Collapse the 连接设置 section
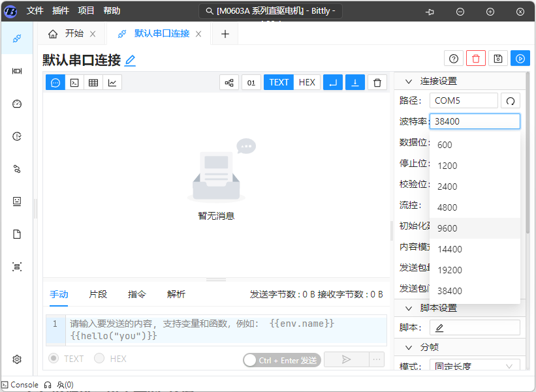The height and width of the screenshot is (392, 536). click(x=409, y=82)
